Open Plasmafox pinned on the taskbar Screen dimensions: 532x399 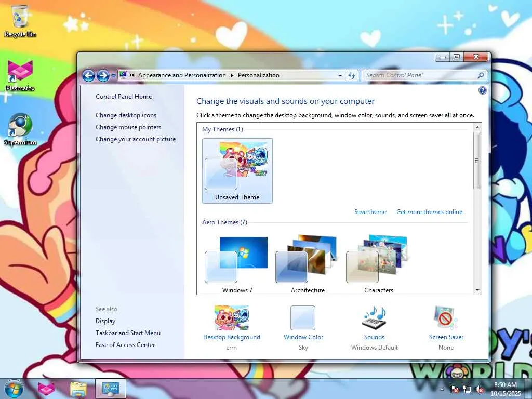coord(46,389)
